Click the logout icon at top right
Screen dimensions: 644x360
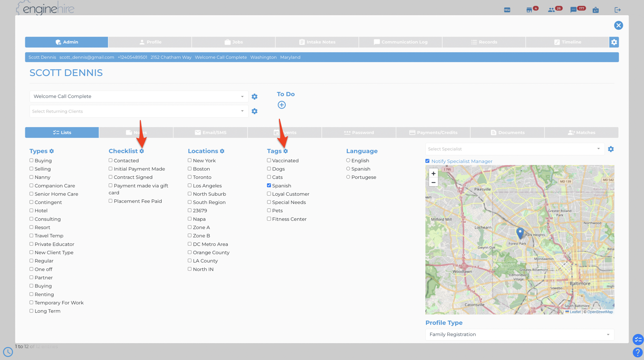[x=617, y=9]
